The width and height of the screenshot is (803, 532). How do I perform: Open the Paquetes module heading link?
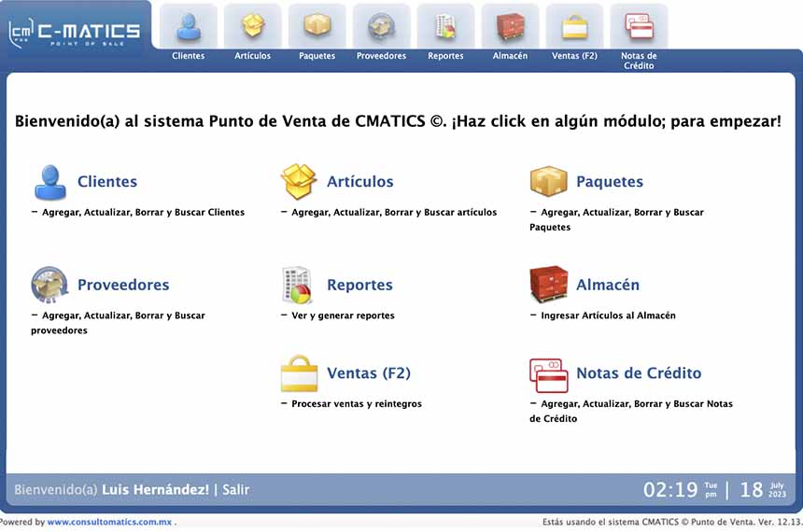[x=610, y=181]
